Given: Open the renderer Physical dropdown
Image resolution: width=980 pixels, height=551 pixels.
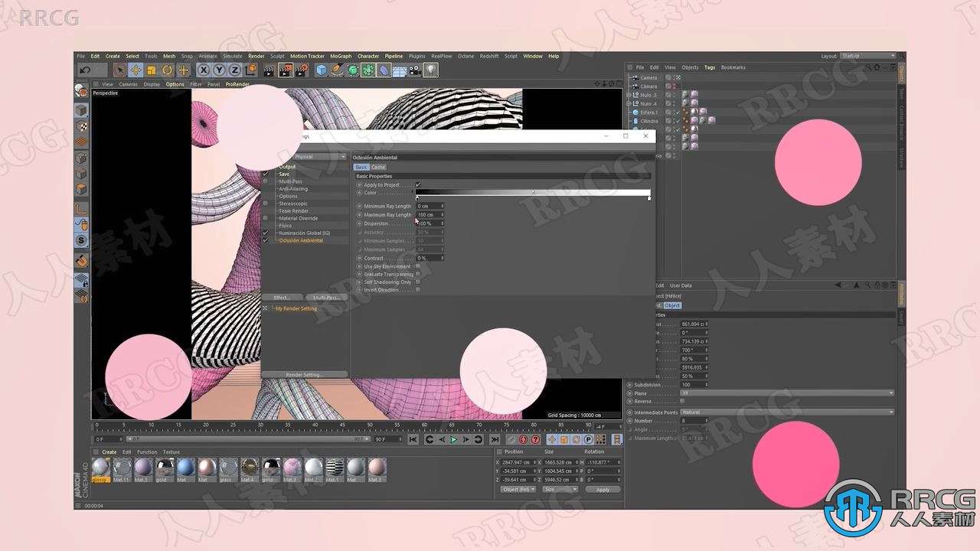Looking at the screenshot, I should point(320,157).
